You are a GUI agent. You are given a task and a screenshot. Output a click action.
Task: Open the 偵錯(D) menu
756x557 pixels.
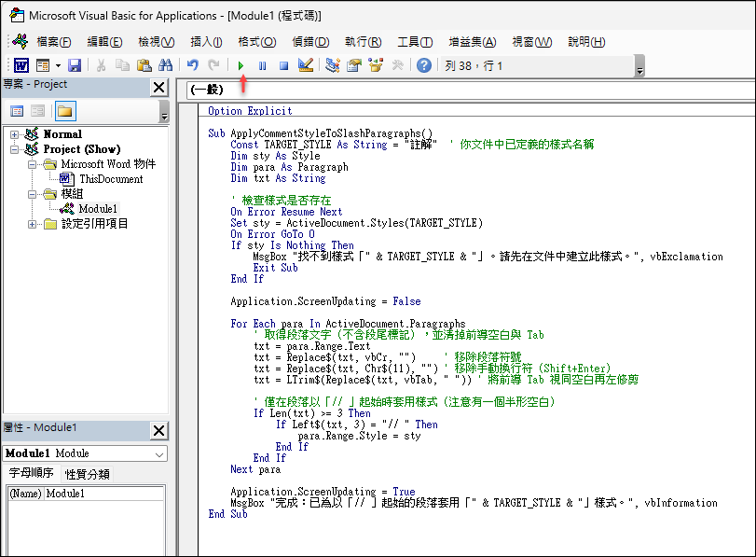(x=310, y=42)
